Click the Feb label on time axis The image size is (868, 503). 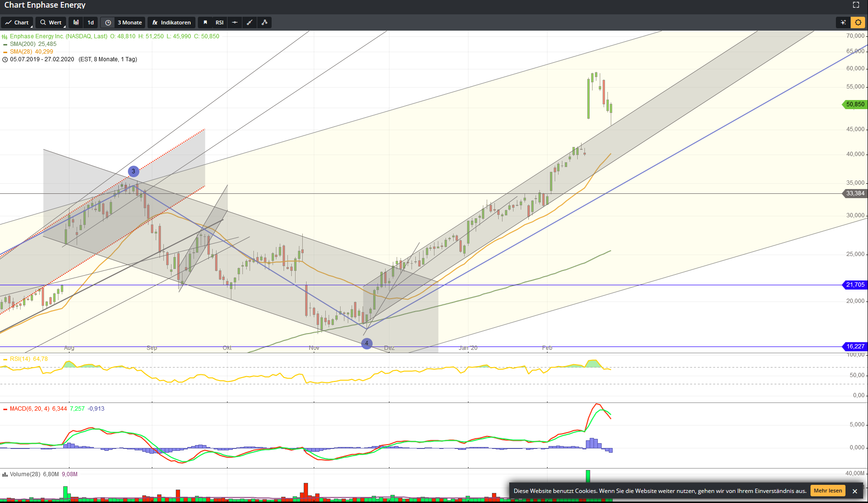click(x=547, y=348)
